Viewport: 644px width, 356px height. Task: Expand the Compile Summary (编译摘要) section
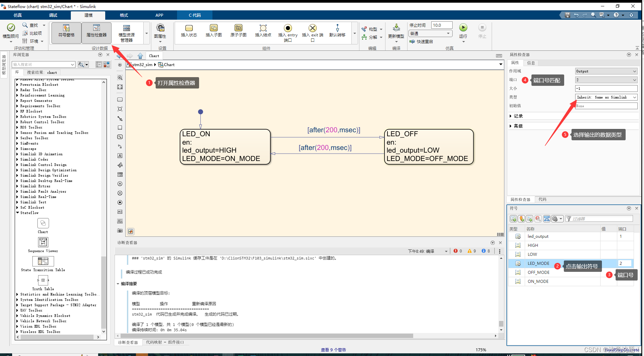tap(118, 284)
